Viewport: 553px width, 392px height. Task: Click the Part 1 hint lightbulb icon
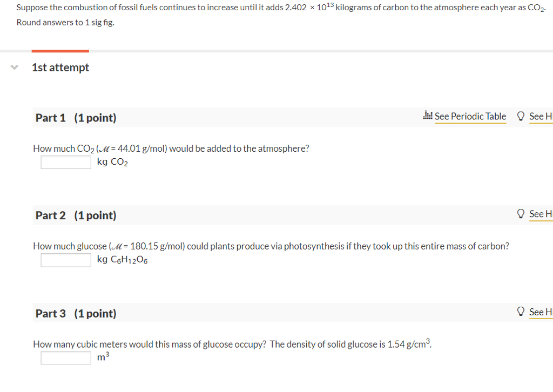[521, 116]
